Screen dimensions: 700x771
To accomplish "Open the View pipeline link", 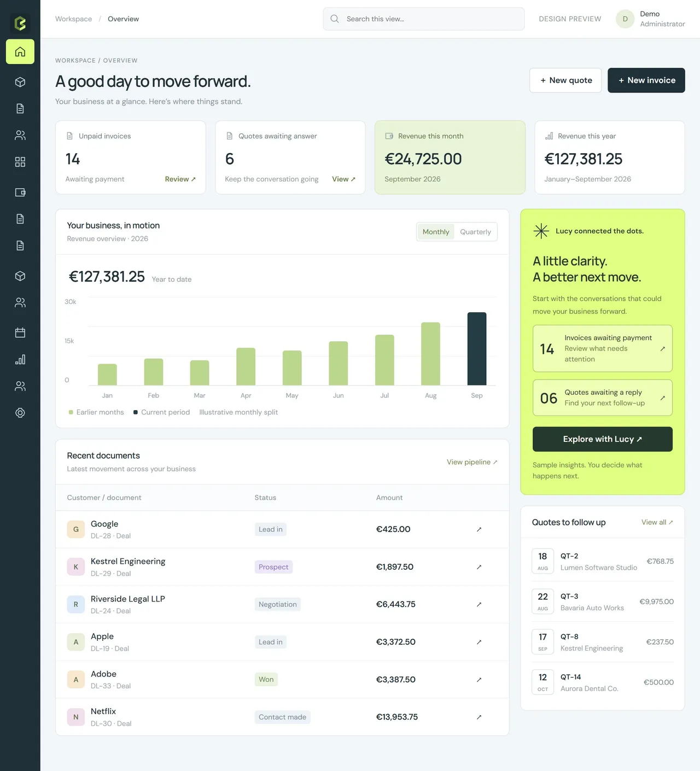I will 472,462.
